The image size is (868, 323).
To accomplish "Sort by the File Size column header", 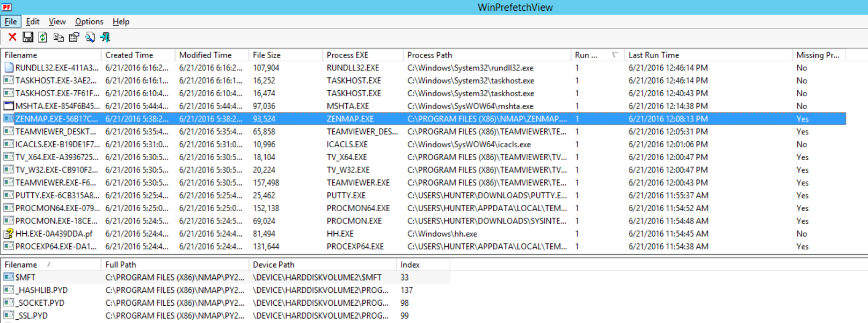I will pyautogui.click(x=267, y=55).
